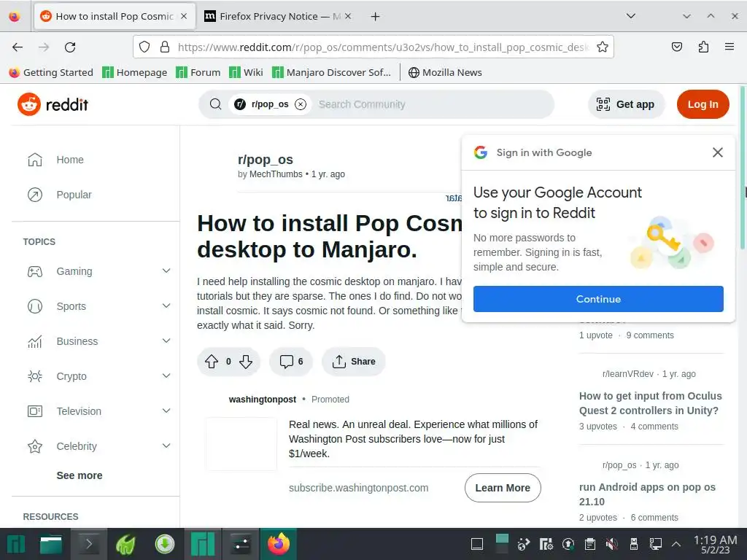Share the post

(354, 362)
